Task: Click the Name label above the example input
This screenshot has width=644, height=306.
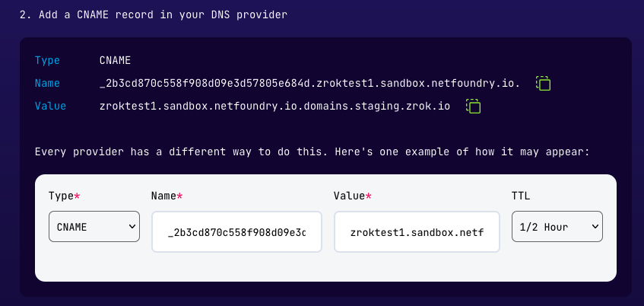Action: 163,196
